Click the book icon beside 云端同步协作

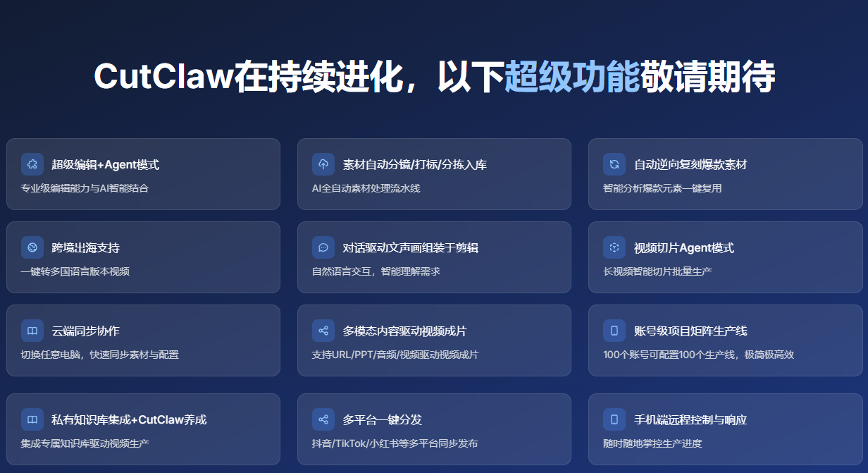(32, 331)
